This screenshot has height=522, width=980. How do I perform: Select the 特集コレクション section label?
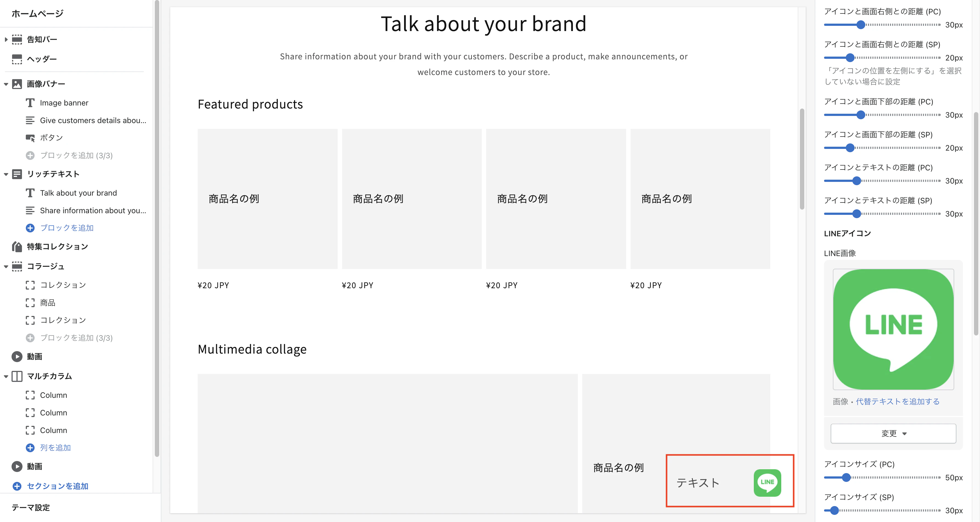57,247
